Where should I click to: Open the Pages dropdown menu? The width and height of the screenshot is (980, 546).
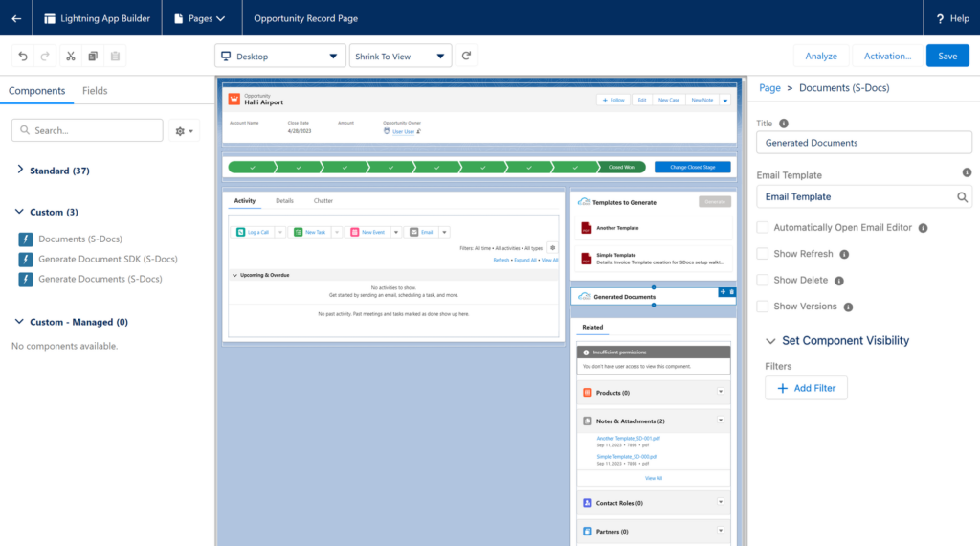click(x=201, y=18)
